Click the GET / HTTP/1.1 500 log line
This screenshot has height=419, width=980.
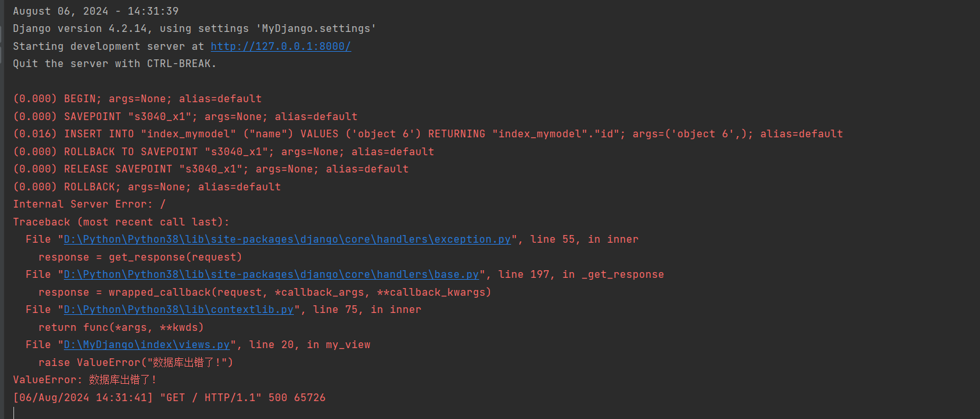pyautogui.click(x=169, y=398)
